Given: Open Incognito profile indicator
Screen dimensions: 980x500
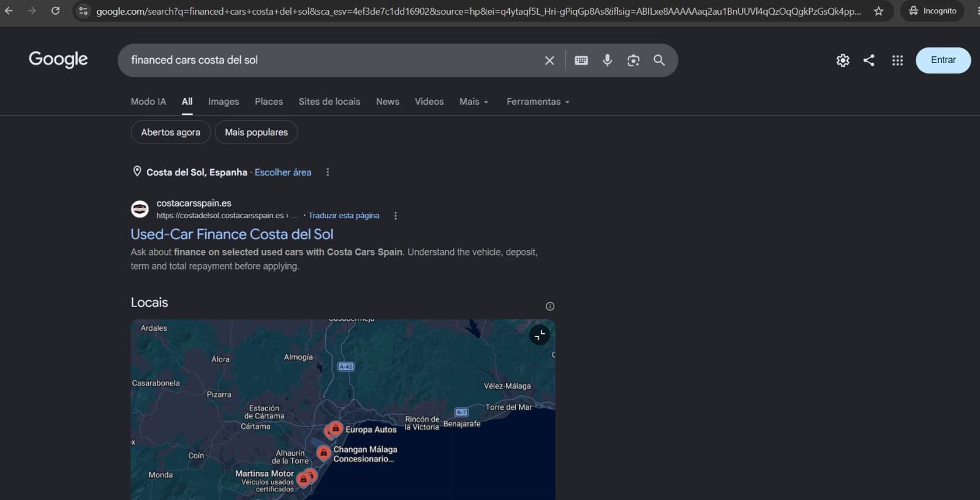Looking at the screenshot, I should click(932, 11).
